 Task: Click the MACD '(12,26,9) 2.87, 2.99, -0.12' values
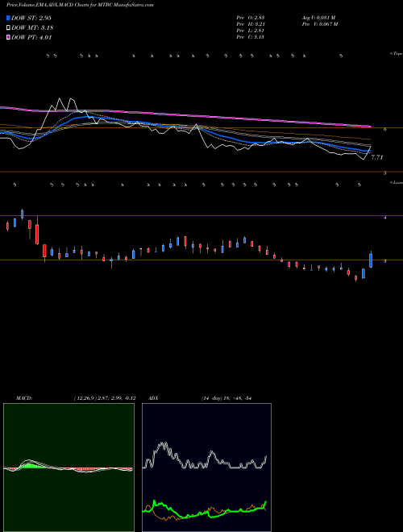(x=104, y=398)
